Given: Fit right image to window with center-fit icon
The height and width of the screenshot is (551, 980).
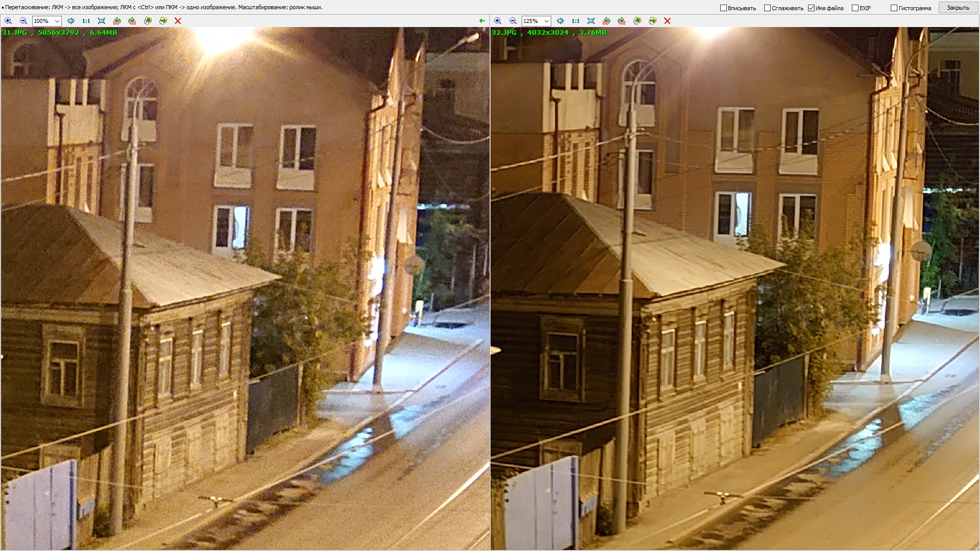Looking at the screenshot, I should 560,21.
